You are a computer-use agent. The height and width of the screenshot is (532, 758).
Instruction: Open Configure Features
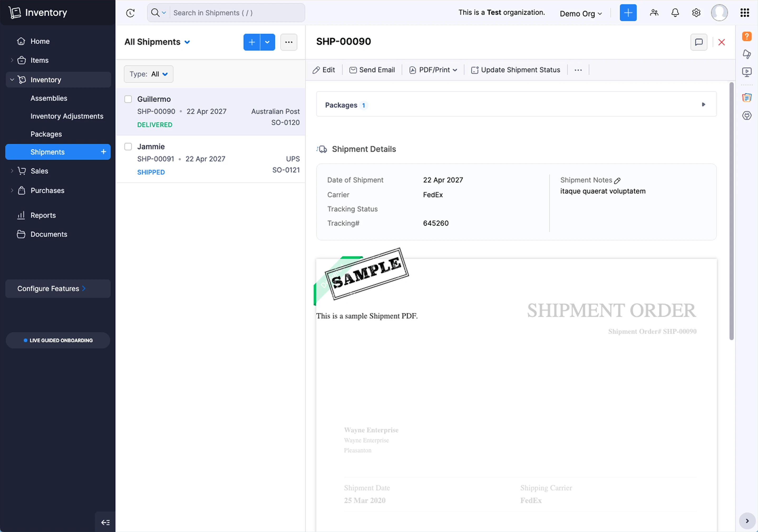pyautogui.click(x=58, y=288)
